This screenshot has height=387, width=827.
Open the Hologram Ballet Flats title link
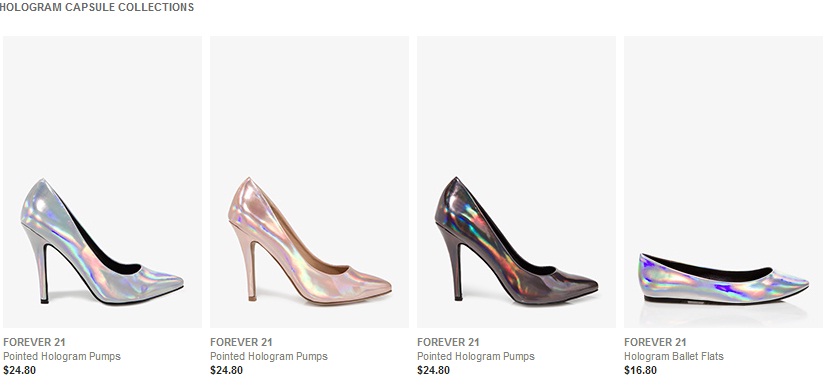click(x=674, y=356)
